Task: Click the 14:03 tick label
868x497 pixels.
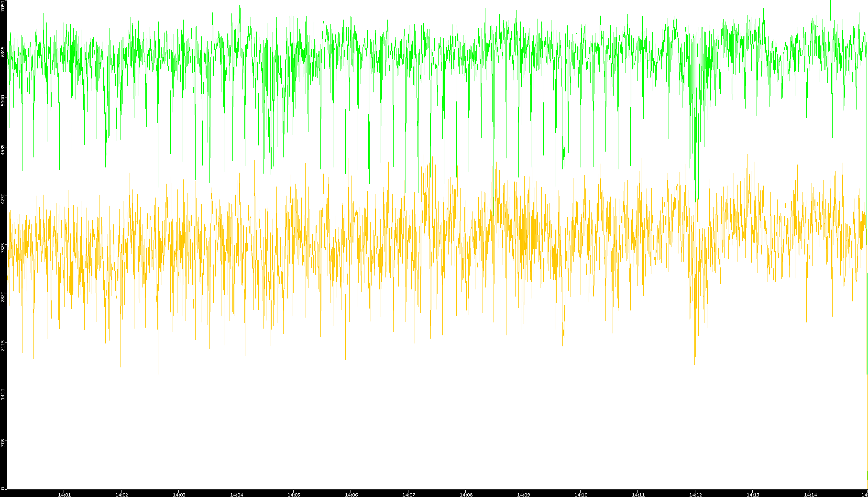Action: point(179,495)
